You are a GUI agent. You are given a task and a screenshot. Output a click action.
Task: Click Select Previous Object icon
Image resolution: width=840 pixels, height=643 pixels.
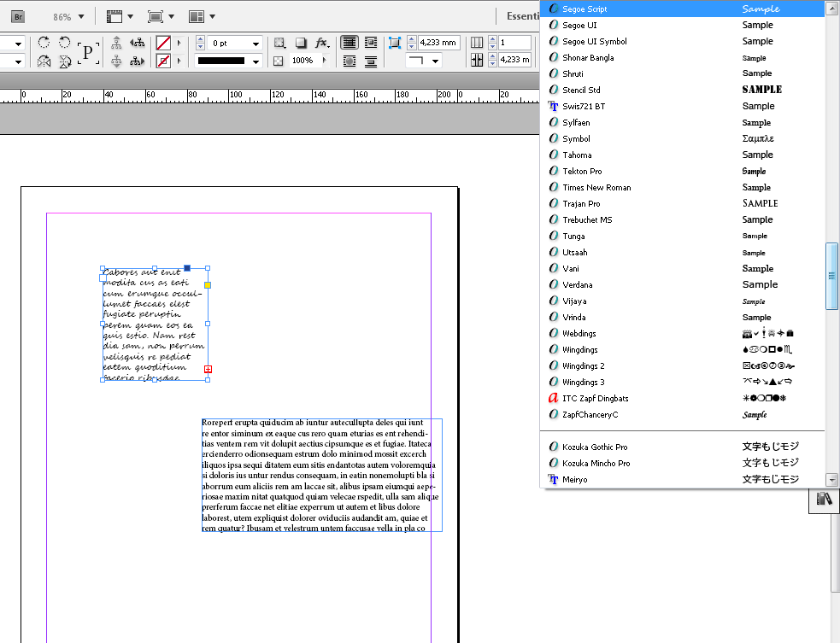[138, 43]
